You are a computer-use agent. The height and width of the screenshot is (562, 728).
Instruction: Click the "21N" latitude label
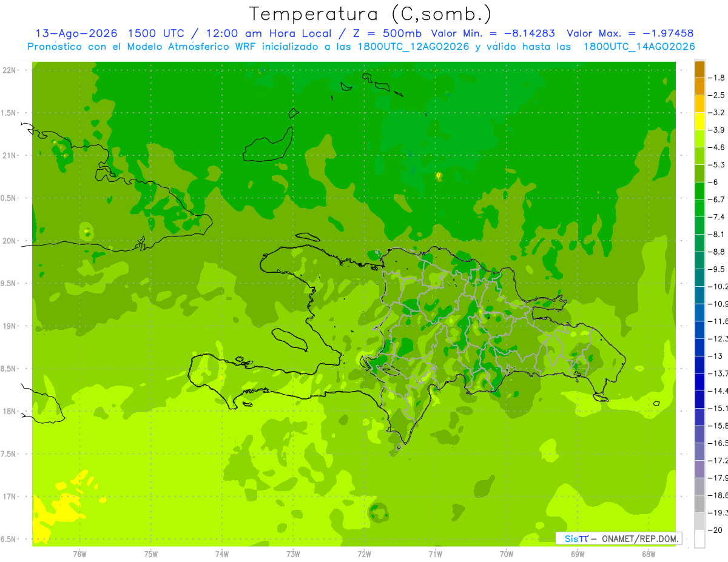click(x=10, y=155)
